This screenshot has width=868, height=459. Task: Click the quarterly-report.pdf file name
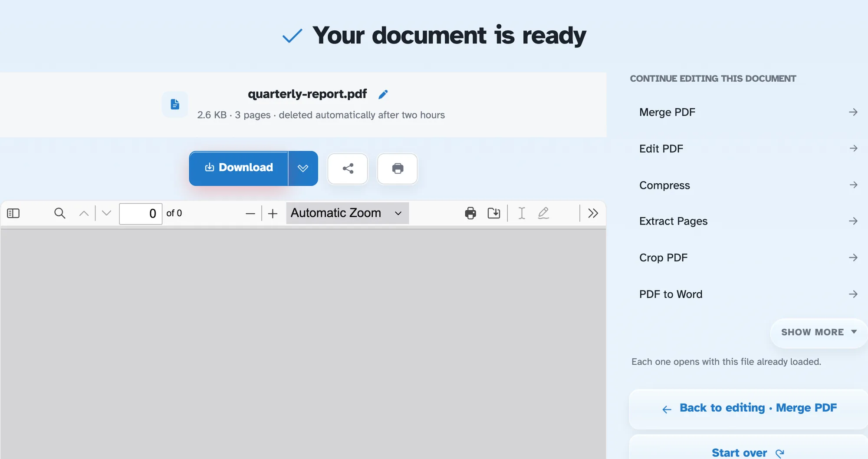coord(307,94)
